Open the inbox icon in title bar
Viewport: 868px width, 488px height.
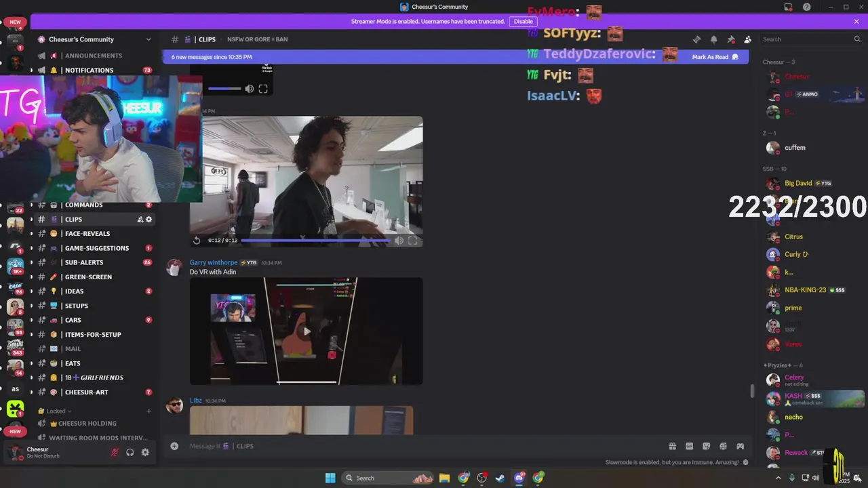(x=788, y=7)
